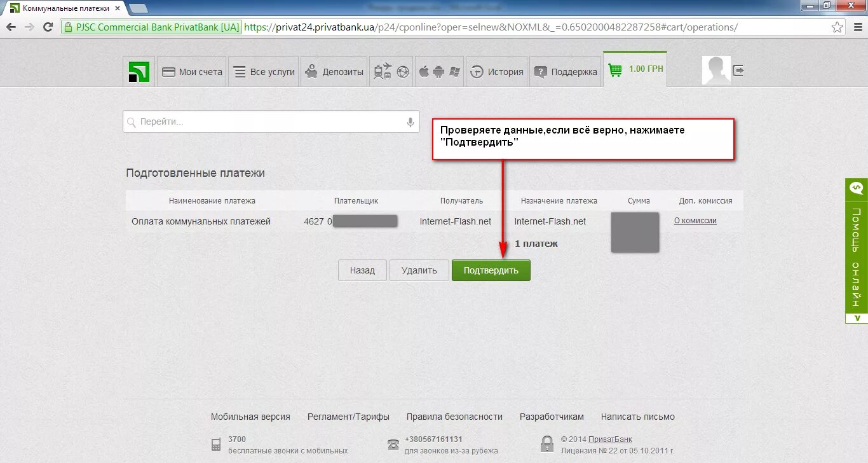Click the green padlock security icon
The width and height of the screenshot is (868, 463).
pos(69,27)
